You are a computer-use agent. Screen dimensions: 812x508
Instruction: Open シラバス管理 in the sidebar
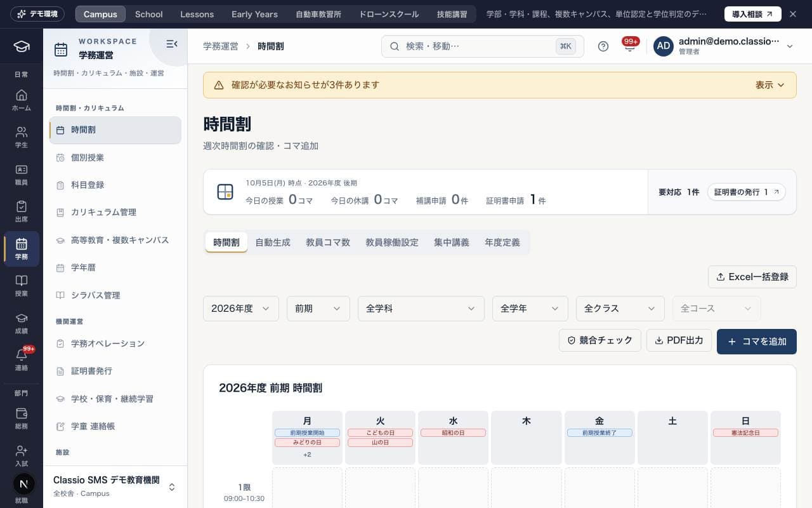[x=115, y=295]
